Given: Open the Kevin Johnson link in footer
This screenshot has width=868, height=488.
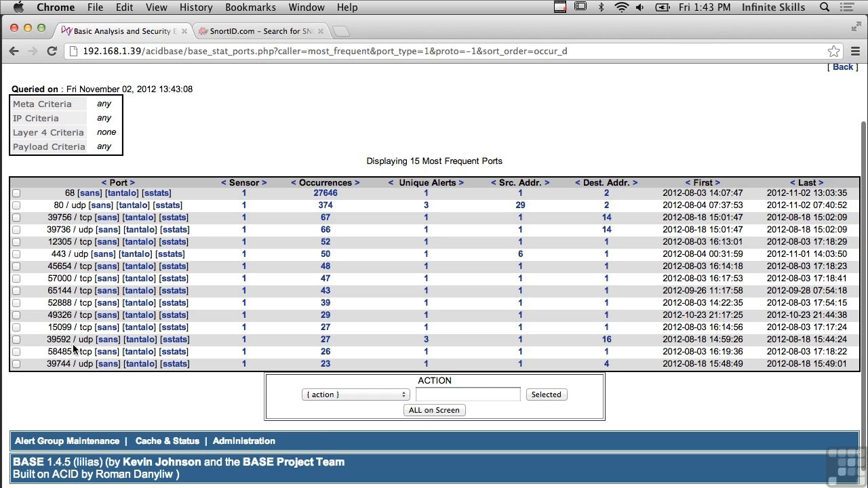Looking at the screenshot, I should tap(162, 462).
